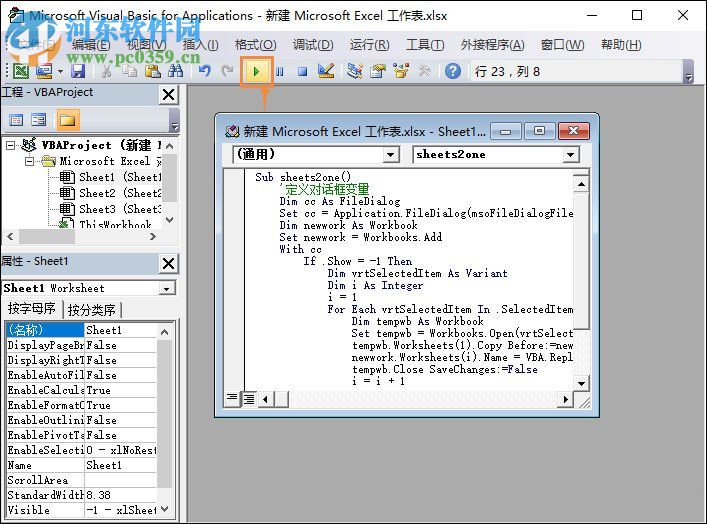The image size is (707, 524).
Task: Toggle Folders view in project panel
Action: [x=67, y=120]
